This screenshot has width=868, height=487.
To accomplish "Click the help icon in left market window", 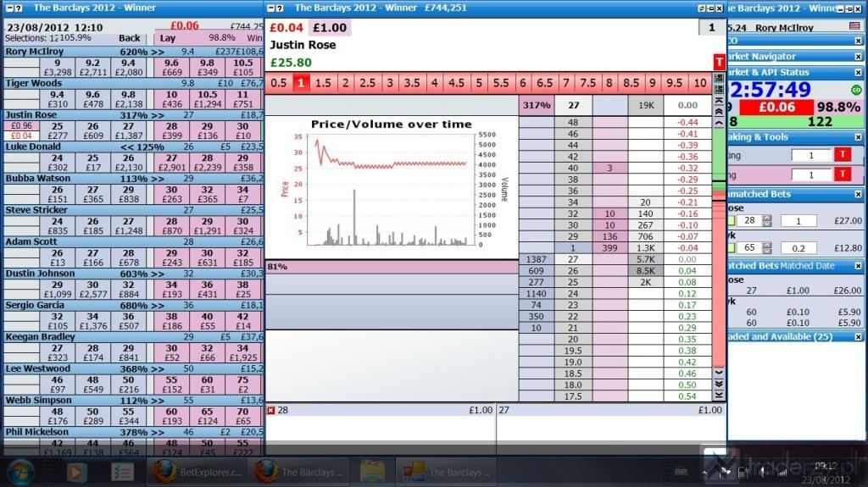I will point(19,8).
